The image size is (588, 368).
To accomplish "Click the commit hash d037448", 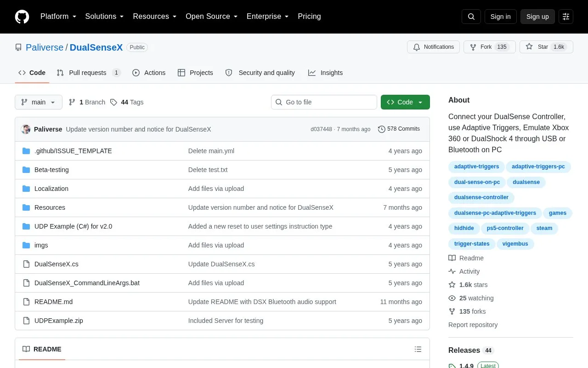I will click(x=321, y=129).
